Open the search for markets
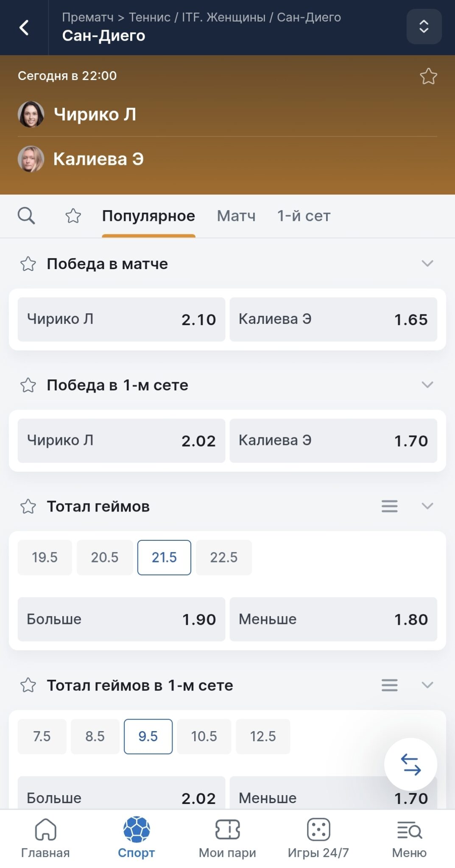The height and width of the screenshot is (868, 455). point(27,216)
